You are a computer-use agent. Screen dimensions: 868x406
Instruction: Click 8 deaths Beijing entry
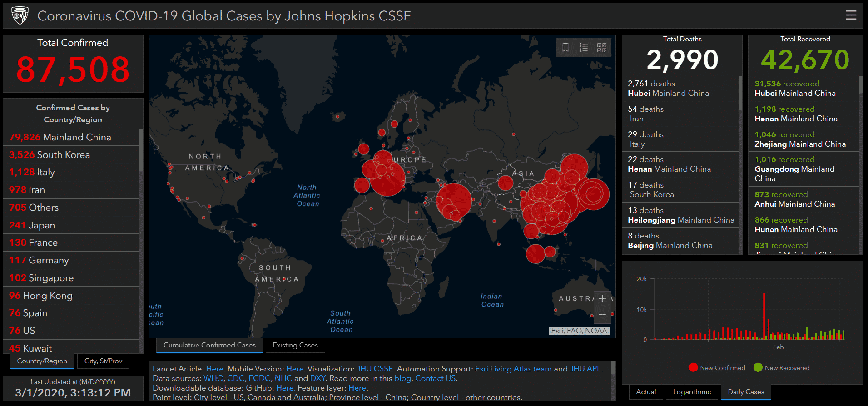(x=680, y=240)
